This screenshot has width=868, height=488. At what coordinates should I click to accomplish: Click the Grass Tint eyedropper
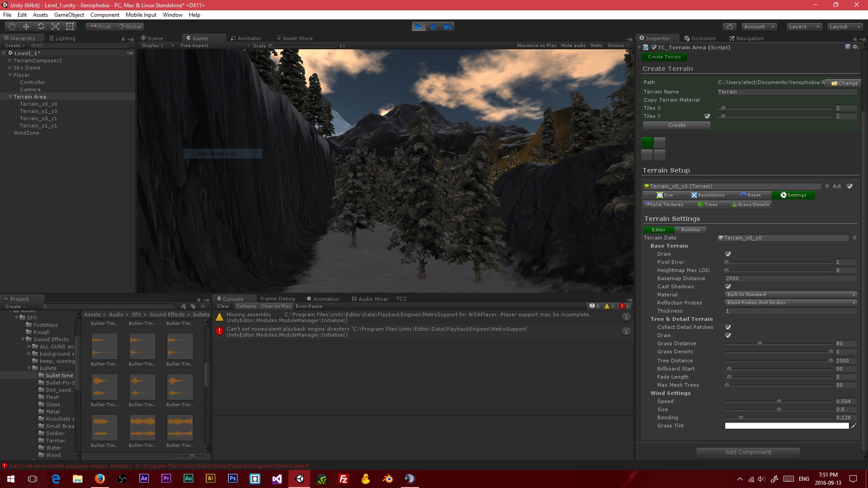tap(854, 426)
